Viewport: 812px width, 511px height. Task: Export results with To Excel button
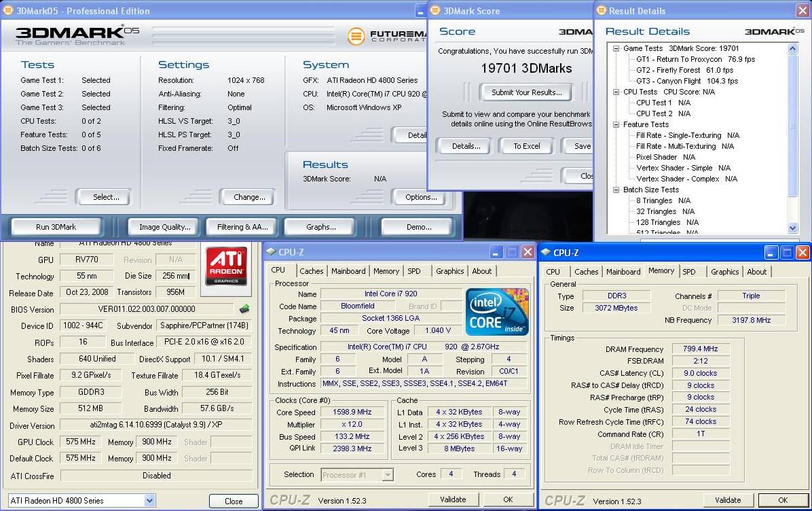[x=527, y=146]
